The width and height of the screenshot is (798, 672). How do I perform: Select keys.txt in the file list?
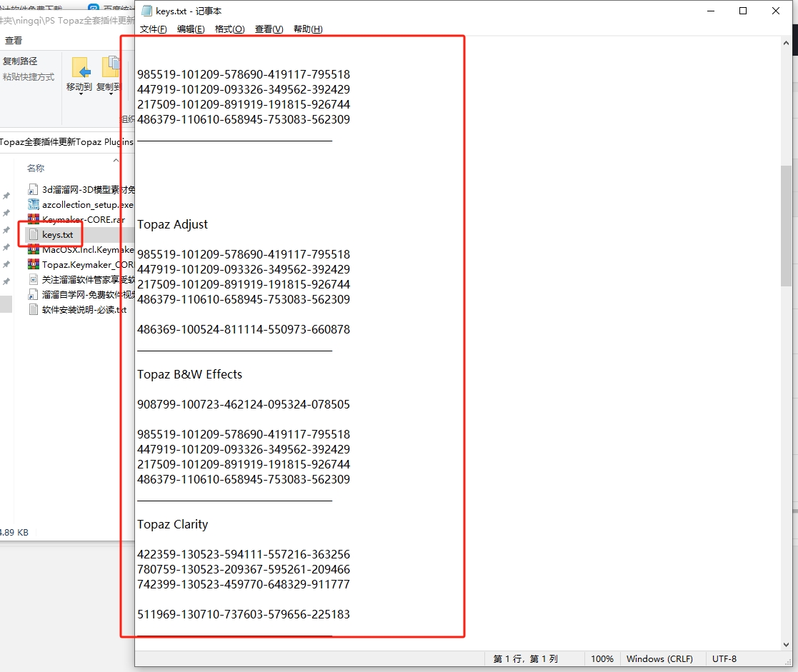[57, 234]
